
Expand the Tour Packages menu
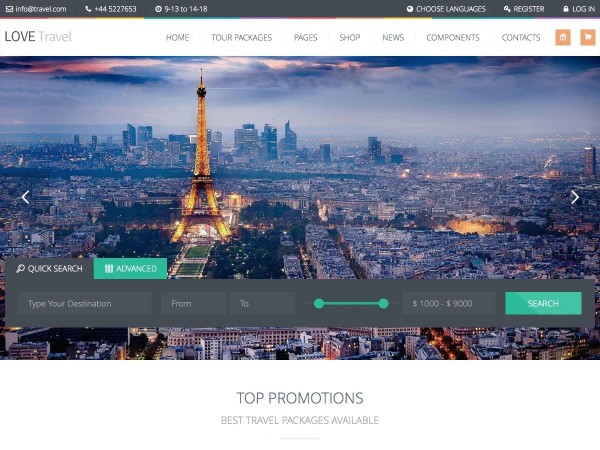pyautogui.click(x=241, y=38)
